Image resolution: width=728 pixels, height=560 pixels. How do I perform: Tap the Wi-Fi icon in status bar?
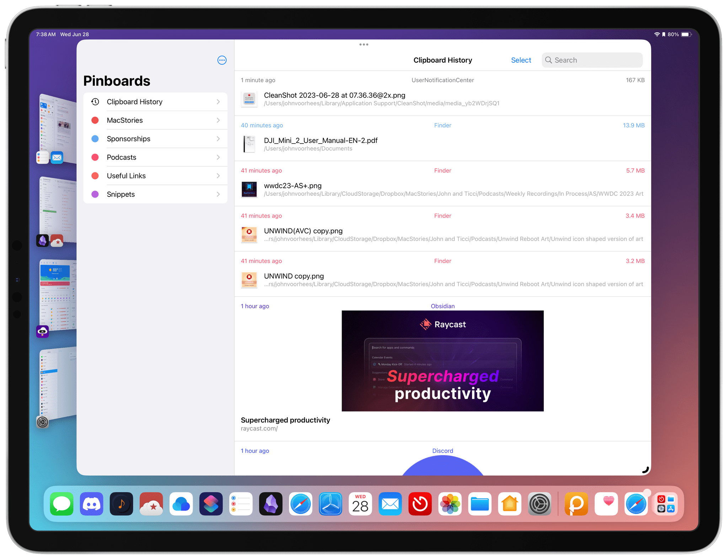657,34
